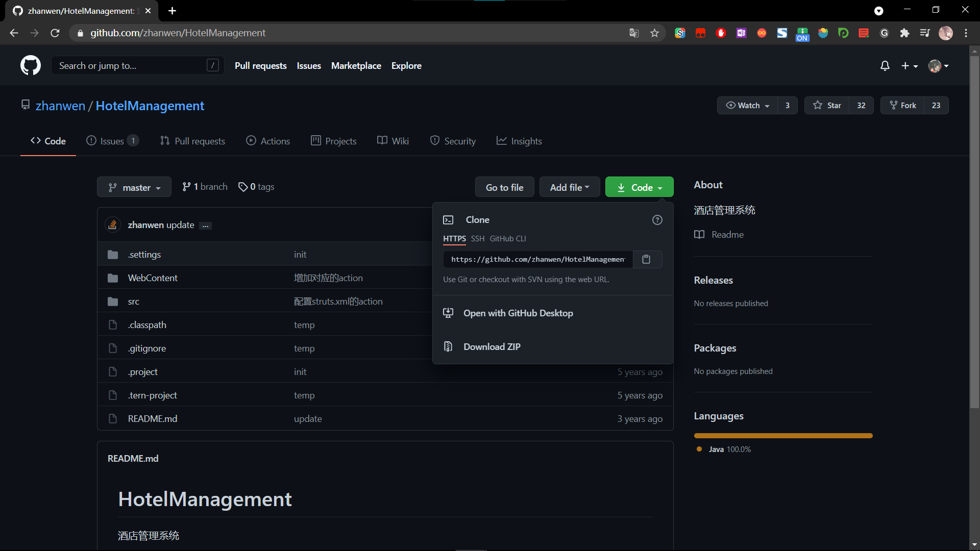Open the notifications bell
Screen dimensions: 980x551
click(885, 65)
